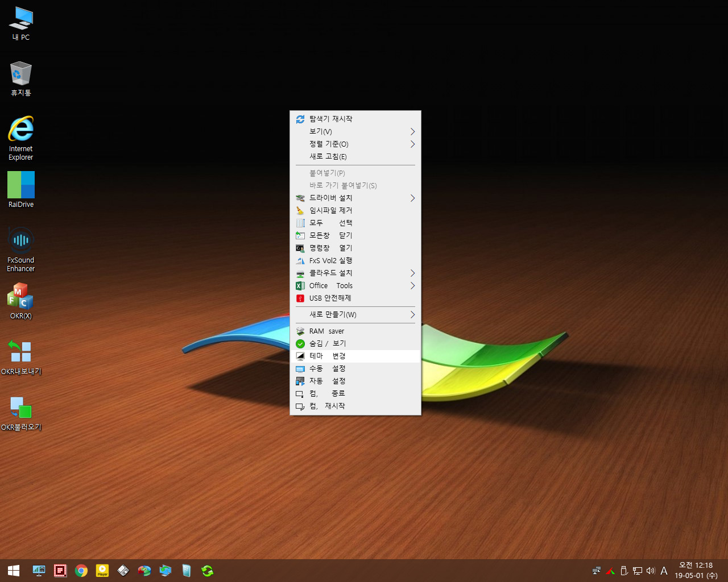The height and width of the screenshot is (582, 728).
Task: Expand the 드라이버 설치 submenu
Action: point(355,198)
